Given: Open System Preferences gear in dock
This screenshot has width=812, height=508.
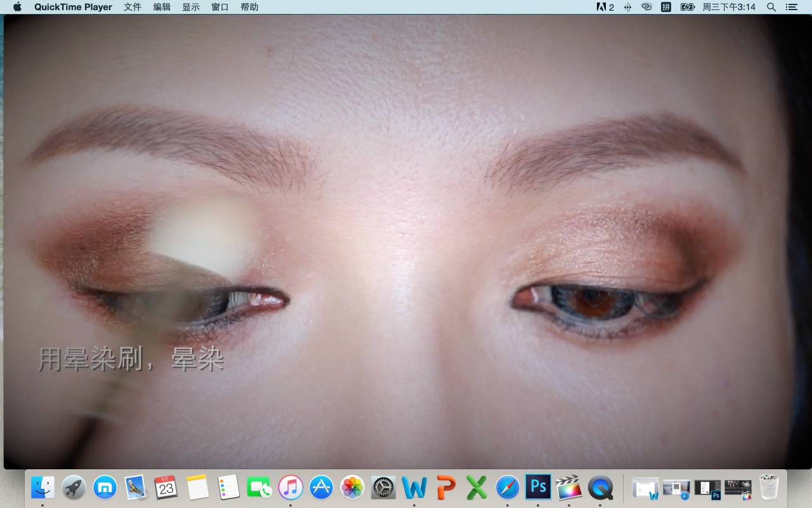Looking at the screenshot, I should pyautogui.click(x=383, y=488).
